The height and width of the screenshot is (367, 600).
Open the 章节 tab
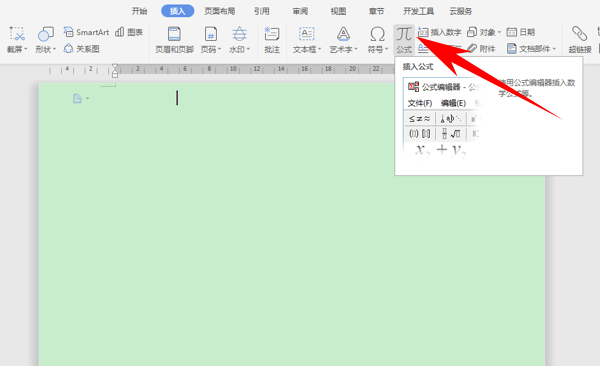377,11
